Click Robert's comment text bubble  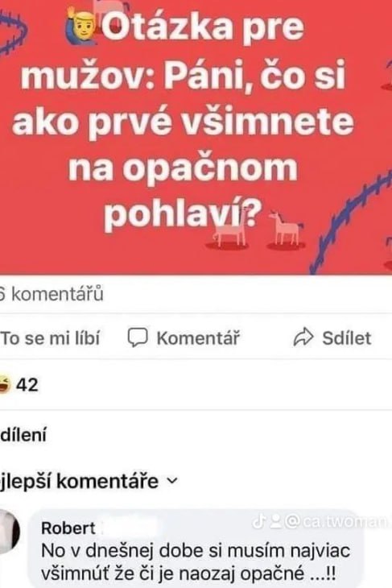[x=196, y=549]
